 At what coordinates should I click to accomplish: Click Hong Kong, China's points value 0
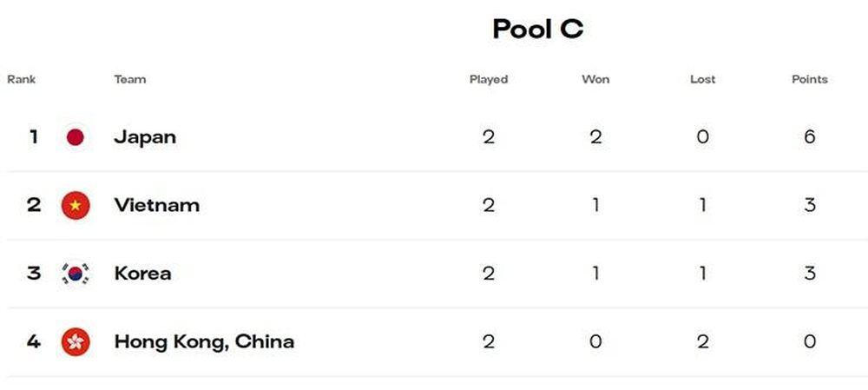(809, 342)
